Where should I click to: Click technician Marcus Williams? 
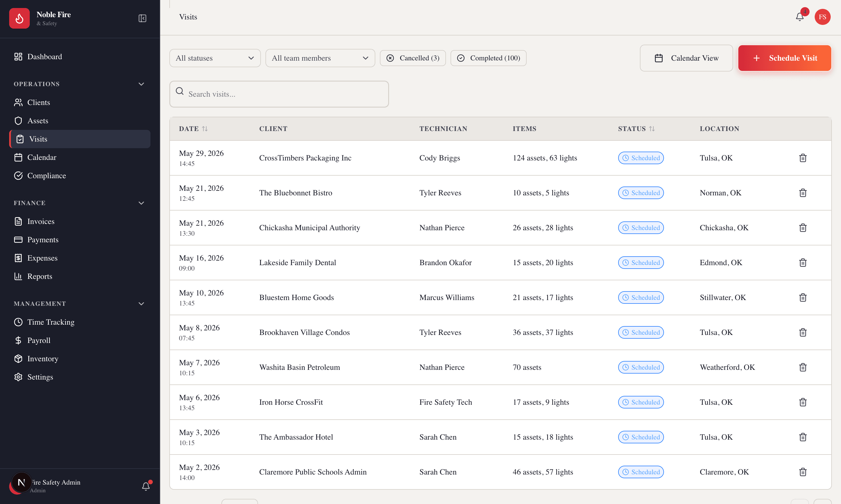[447, 297]
